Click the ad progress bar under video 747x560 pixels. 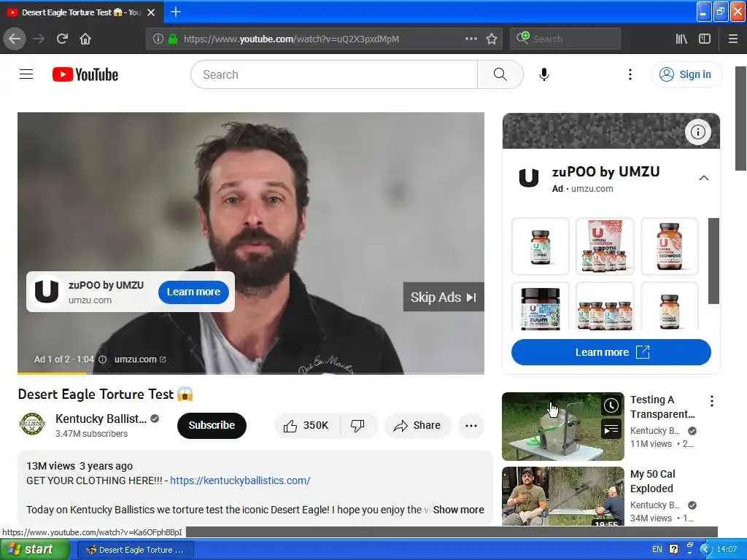pyautogui.click(x=251, y=373)
